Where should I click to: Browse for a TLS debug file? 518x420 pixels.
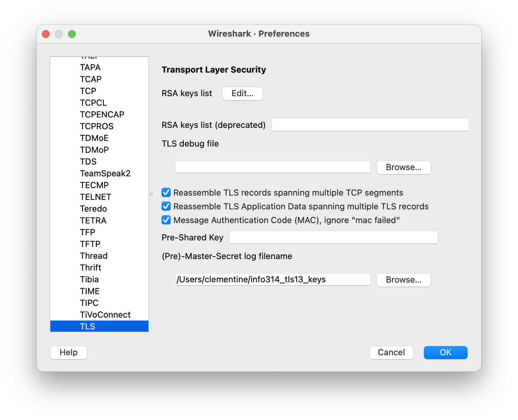click(x=404, y=167)
